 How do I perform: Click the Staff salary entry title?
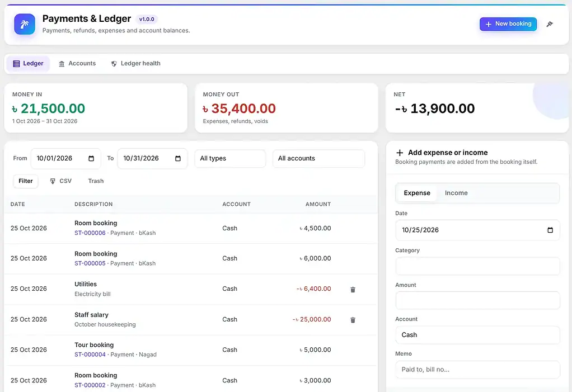pyautogui.click(x=91, y=315)
